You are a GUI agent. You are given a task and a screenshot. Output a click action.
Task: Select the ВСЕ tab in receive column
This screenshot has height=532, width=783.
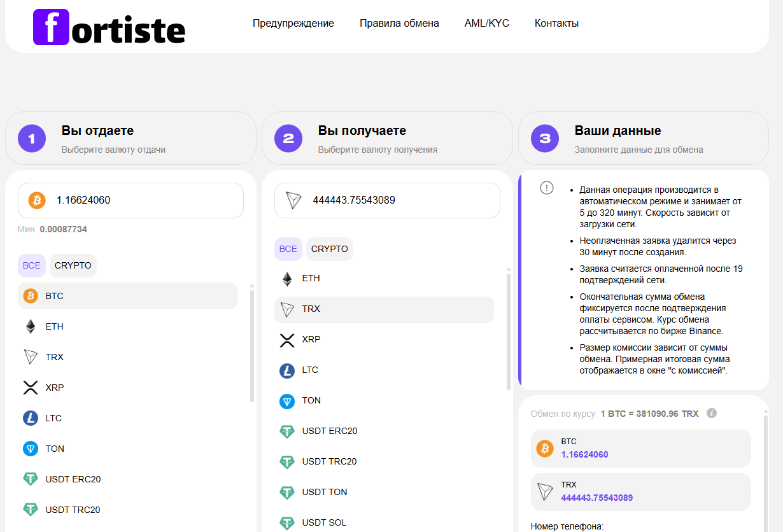pos(288,249)
